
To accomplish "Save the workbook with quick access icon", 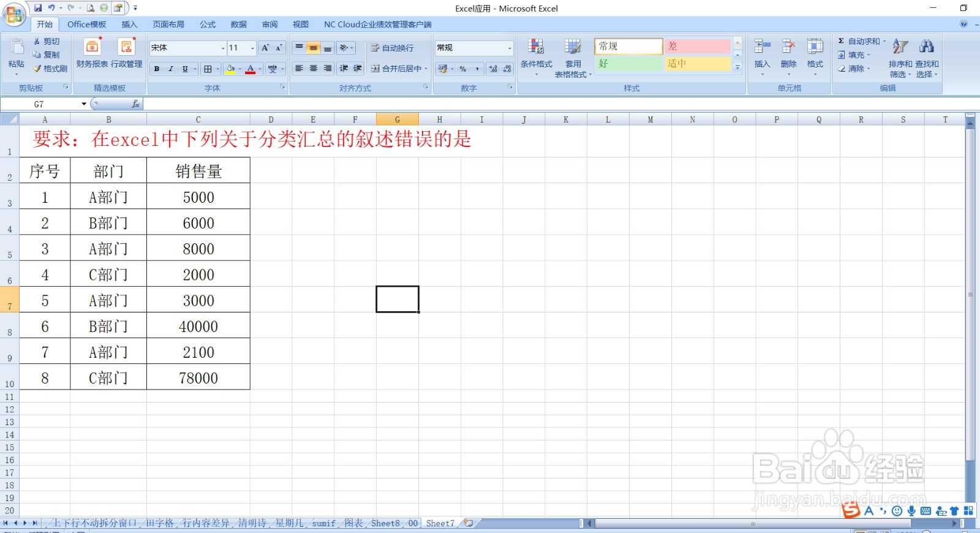I will (38, 8).
